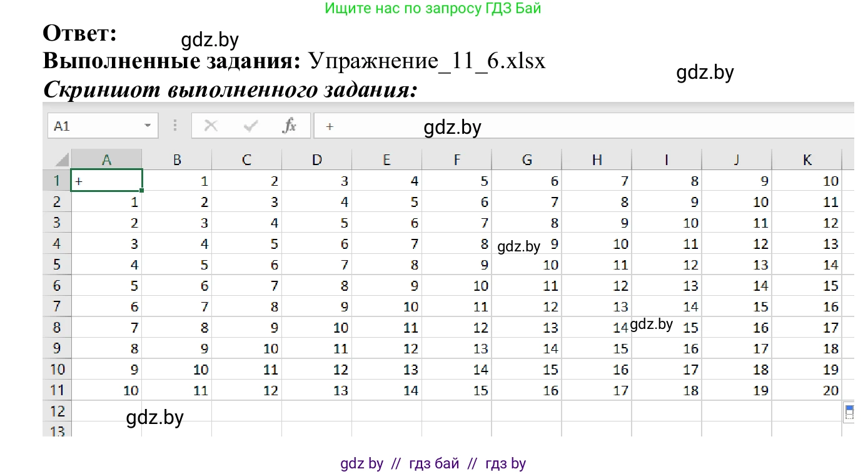
Task: Click the Paste Options icon below cell K12
Action: click(x=850, y=411)
